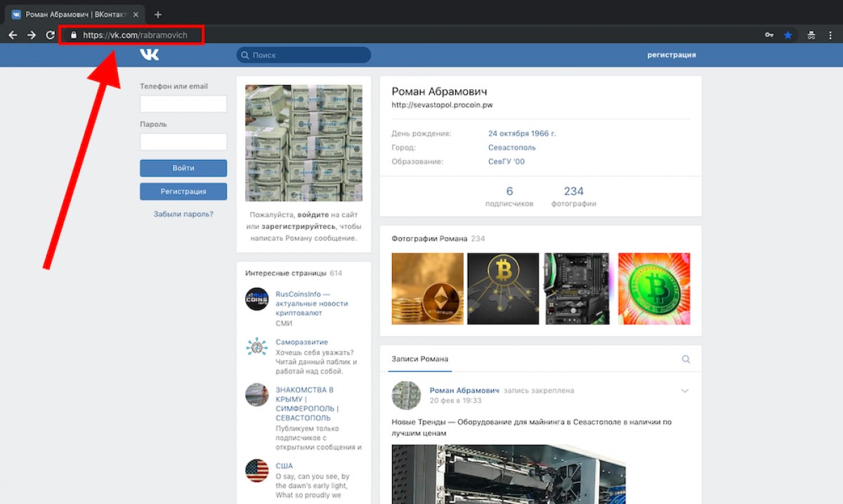Reload the page with refresh icon
This screenshot has height=504, width=843.
[51, 35]
